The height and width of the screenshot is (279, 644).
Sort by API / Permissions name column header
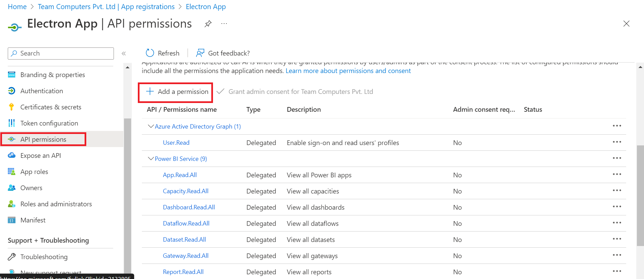[182, 109]
